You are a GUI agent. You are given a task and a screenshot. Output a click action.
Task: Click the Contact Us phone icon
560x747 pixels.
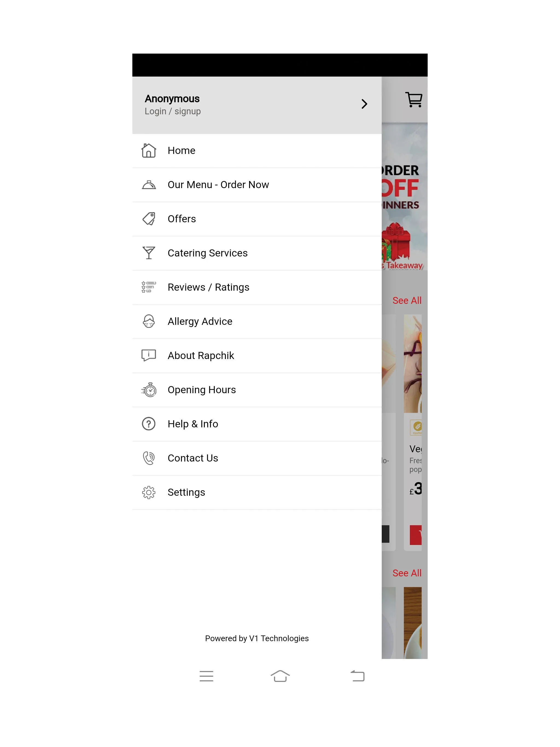(149, 458)
